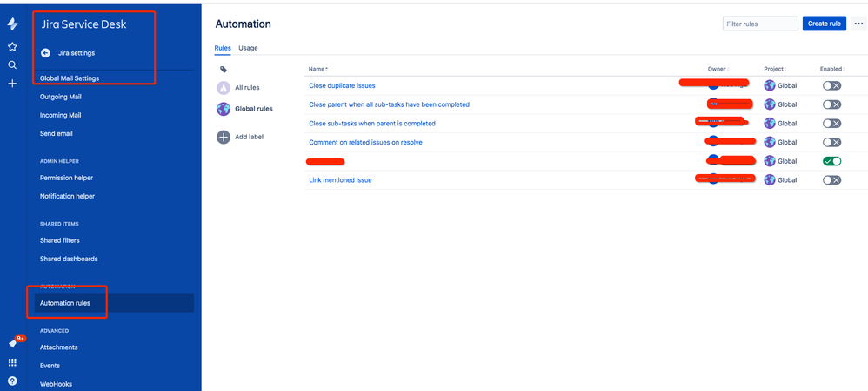The width and height of the screenshot is (868, 391).
Task: Click Jira settings back link text
Action: 77,53
